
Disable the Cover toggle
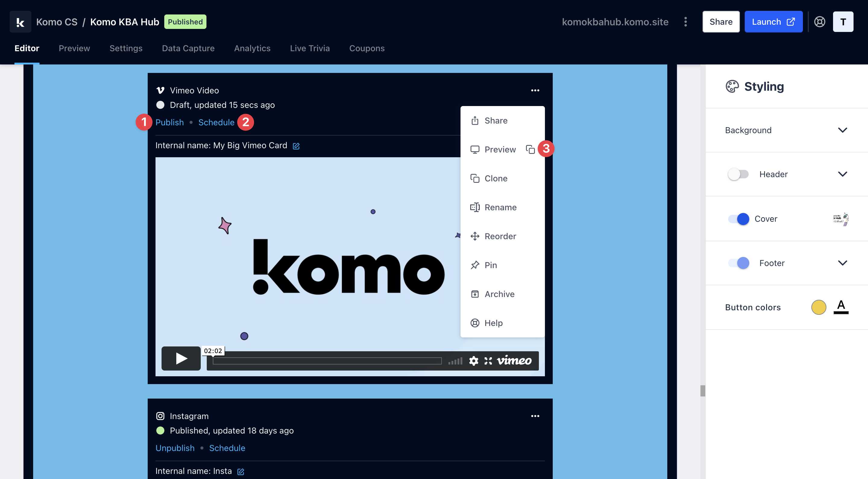tap(739, 219)
